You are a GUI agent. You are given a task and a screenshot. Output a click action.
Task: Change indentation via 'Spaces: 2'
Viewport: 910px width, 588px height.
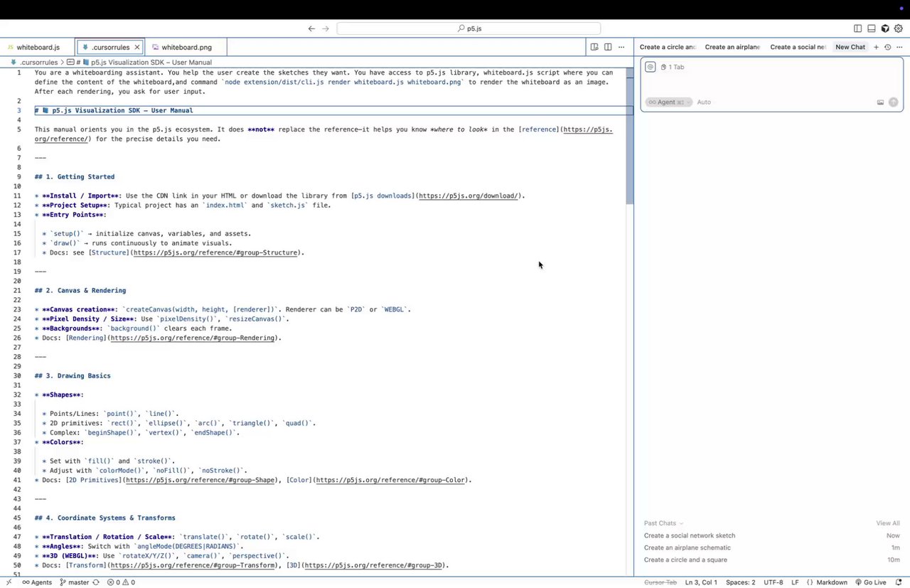[x=741, y=582]
